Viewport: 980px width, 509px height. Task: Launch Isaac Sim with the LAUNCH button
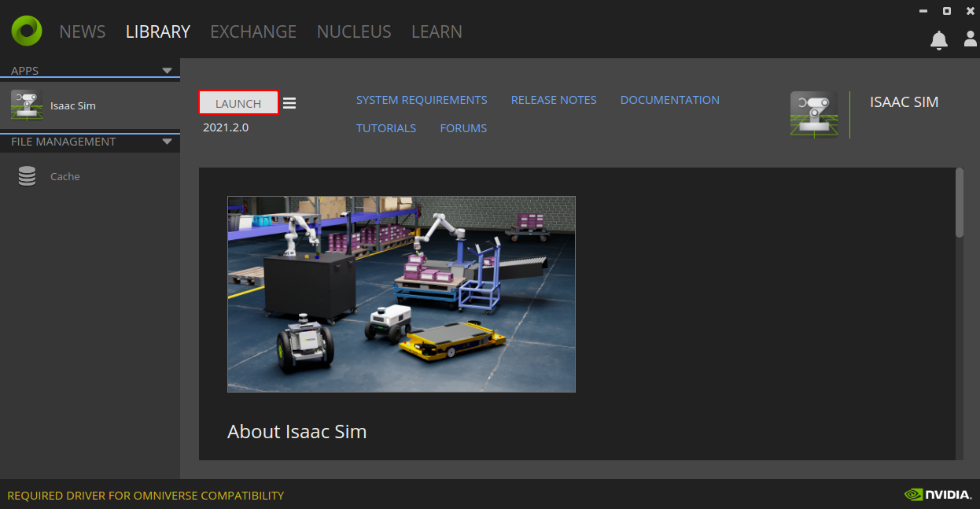pos(238,103)
